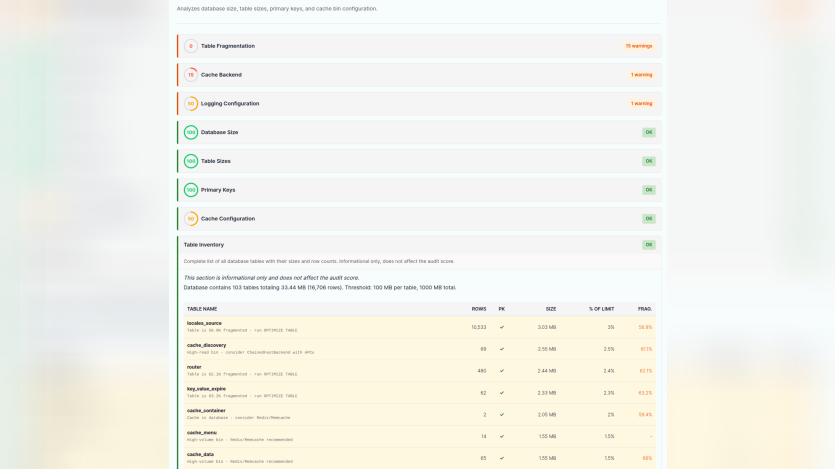The width and height of the screenshot is (835, 469).
Task: Sort by the SIZE column header
Action: click(551, 309)
